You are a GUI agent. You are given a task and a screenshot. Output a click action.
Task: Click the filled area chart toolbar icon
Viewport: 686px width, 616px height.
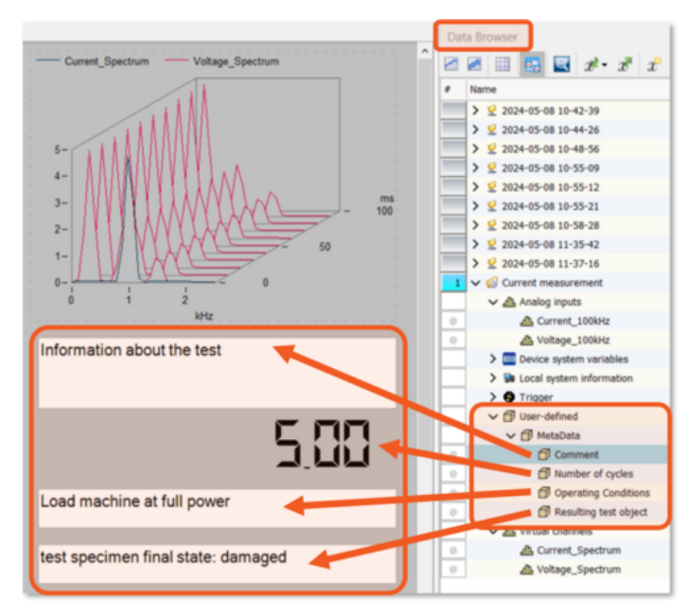(475, 64)
